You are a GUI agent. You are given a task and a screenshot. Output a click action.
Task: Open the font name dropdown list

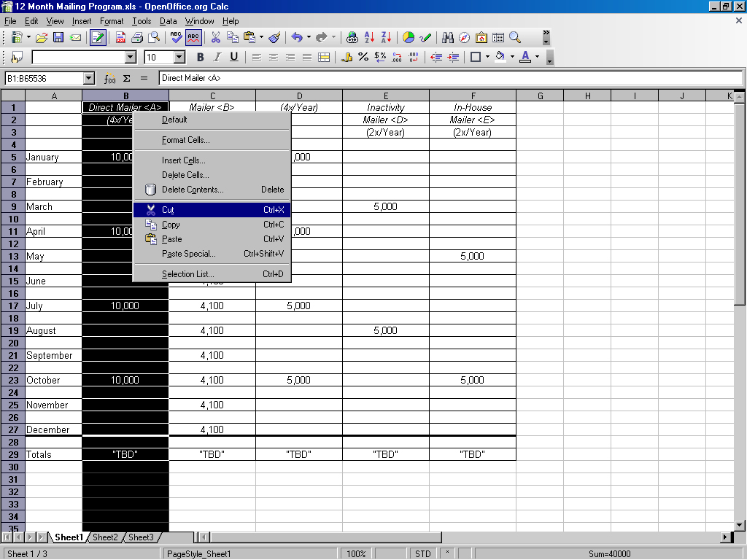pyautogui.click(x=131, y=57)
